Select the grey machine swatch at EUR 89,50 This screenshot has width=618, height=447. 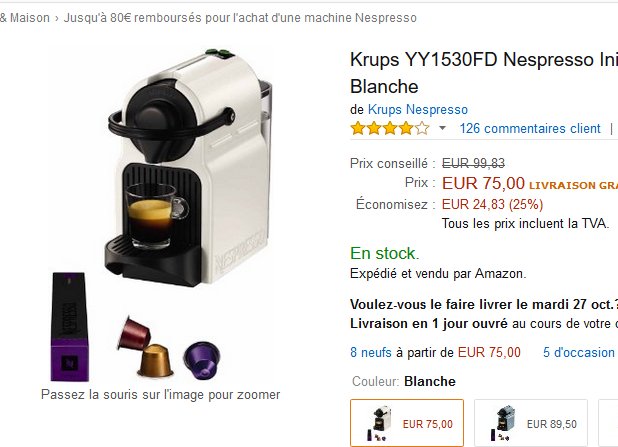pyautogui.click(x=531, y=423)
